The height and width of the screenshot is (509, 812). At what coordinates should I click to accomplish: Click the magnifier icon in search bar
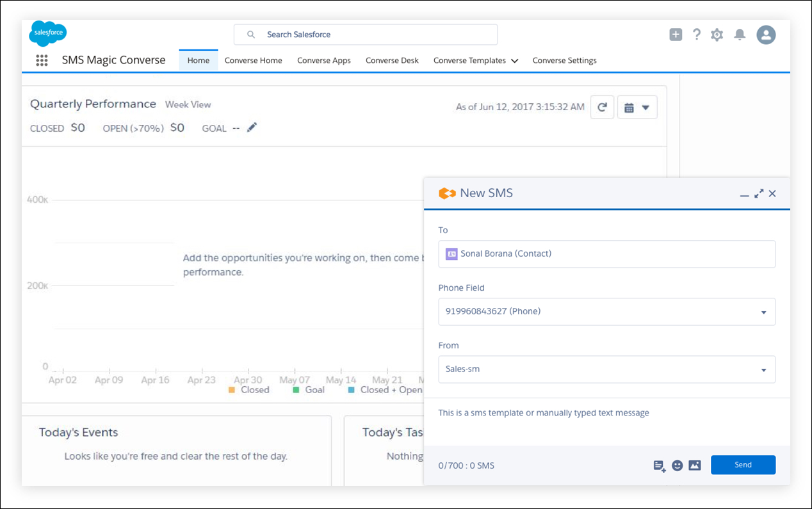tap(251, 35)
